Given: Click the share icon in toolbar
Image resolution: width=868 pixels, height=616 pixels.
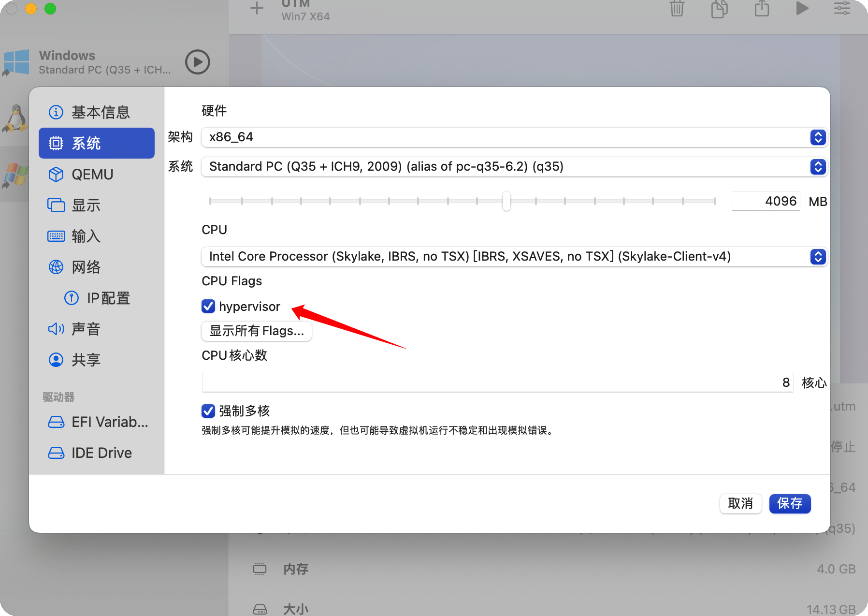Looking at the screenshot, I should [x=762, y=9].
